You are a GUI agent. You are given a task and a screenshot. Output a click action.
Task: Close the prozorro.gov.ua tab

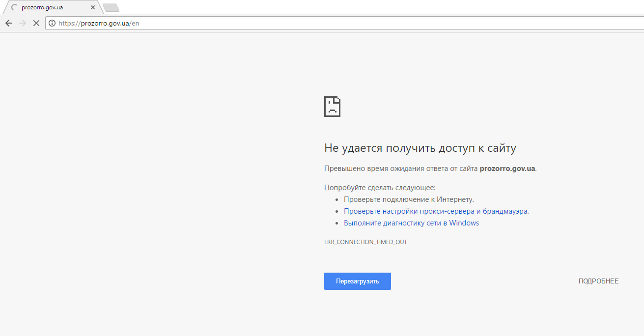[x=92, y=8]
